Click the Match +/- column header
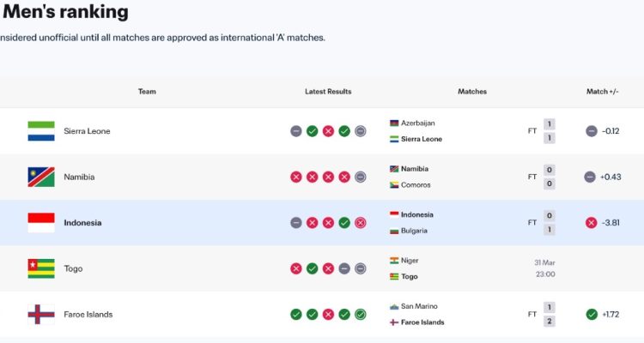The height and width of the screenshot is (343, 644). [x=603, y=92]
